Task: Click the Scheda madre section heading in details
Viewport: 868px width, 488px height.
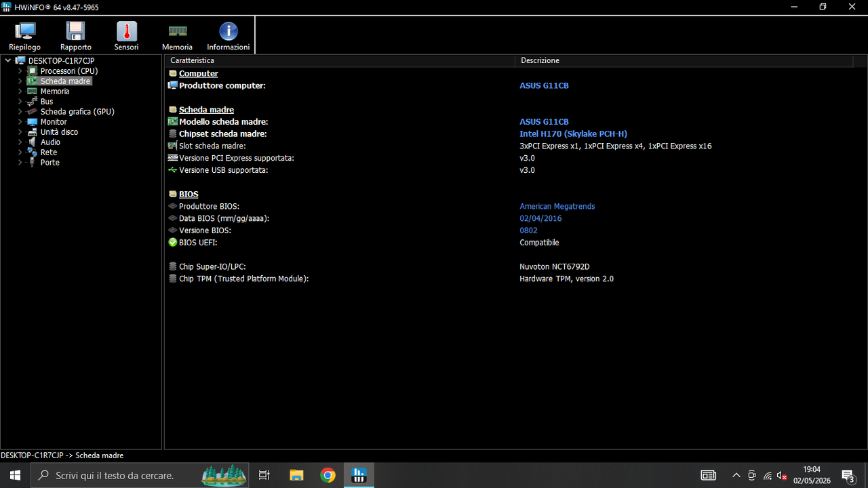Action: tap(206, 110)
